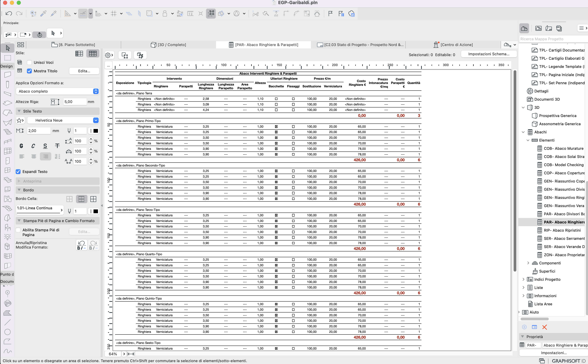This screenshot has width=588, height=364.
Task: Click the border pen color swatch
Action: point(94,211)
